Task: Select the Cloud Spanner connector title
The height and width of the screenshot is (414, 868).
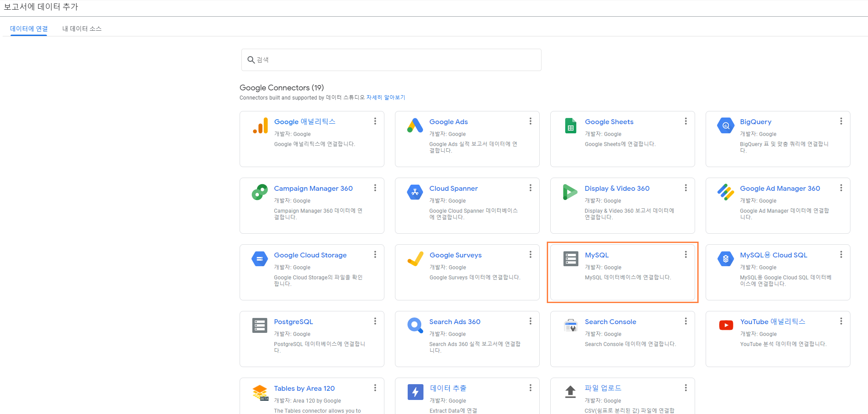Action: [x=453, y=188]
